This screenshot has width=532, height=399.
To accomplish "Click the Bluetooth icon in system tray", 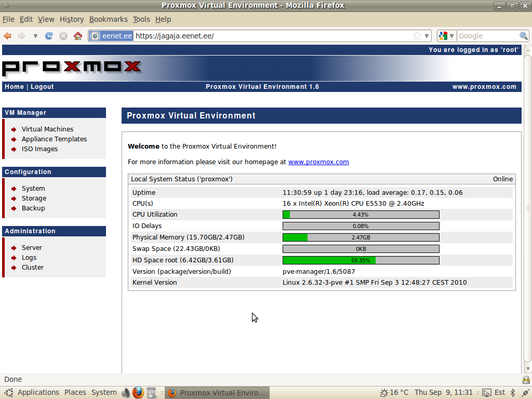I will pos(513,393).
